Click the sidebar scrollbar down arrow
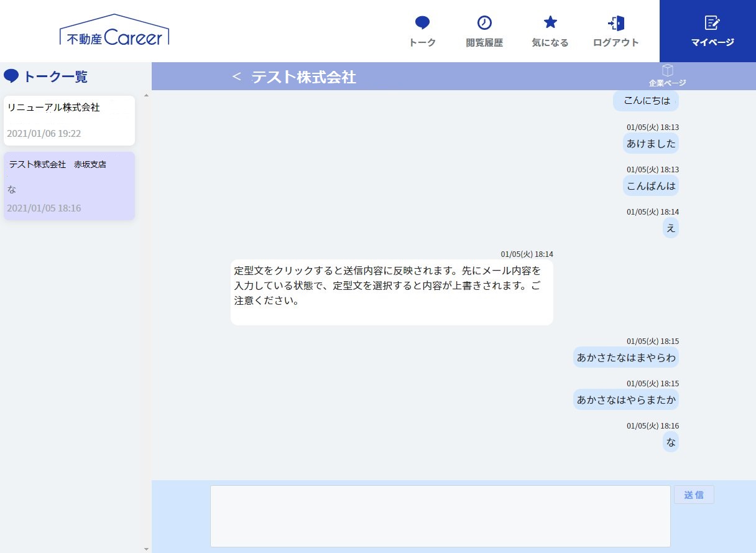 click(x=145, y=548)
